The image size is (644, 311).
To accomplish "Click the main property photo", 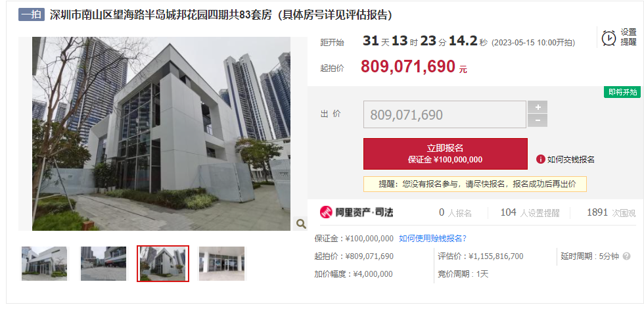I will click(162, 133).
